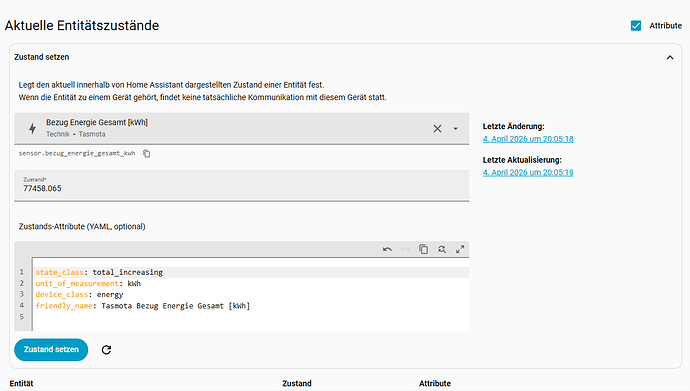Click the Zustand setzen button
This screenshot has width=690, height=391.
pyautogui.click(x=51, y=350)
